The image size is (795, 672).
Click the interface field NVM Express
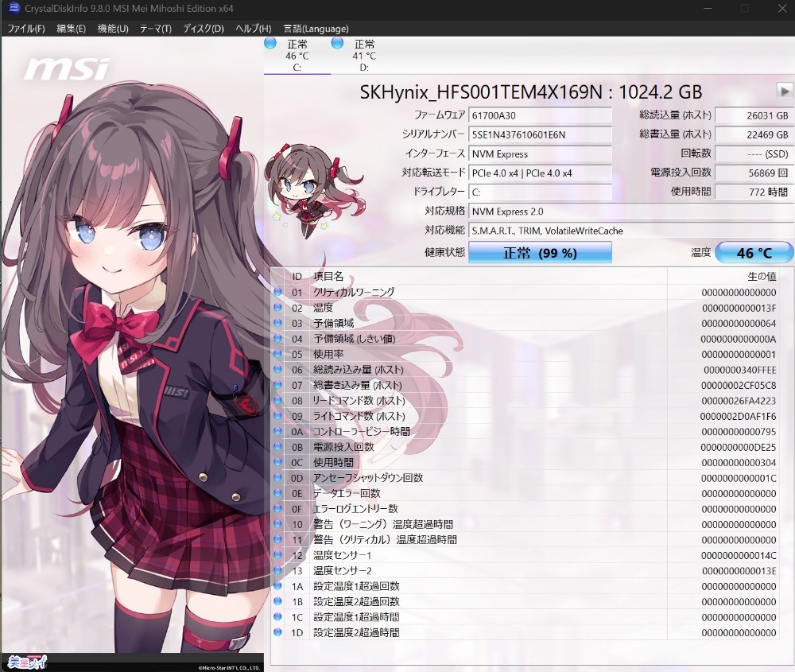tap(540, 154)
